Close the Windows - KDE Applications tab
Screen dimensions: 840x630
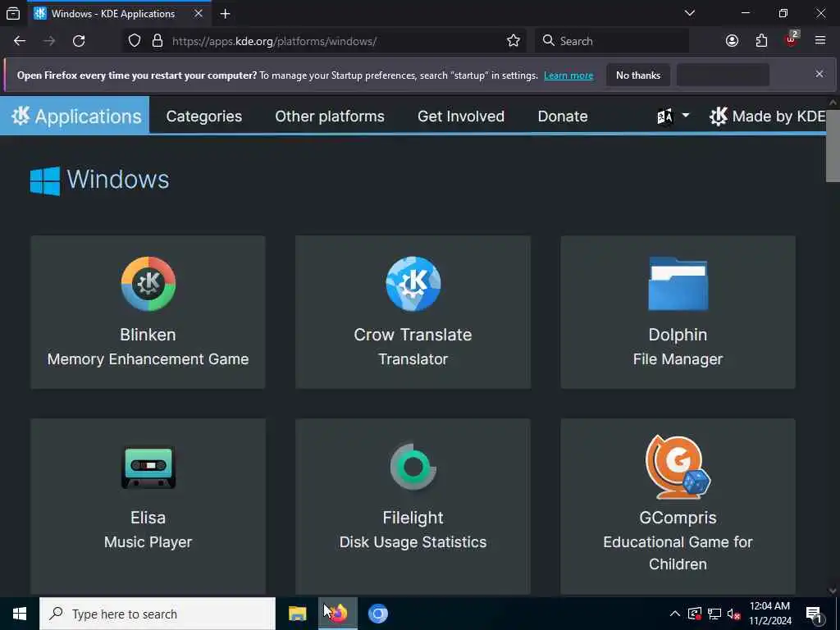pyautogui.click(x=199, y=13)
